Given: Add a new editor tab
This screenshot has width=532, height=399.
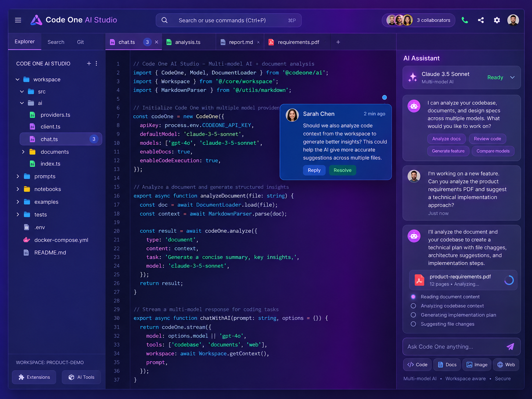Looking at the screenshot, I should pyautogui.click(x=338, y=42).
